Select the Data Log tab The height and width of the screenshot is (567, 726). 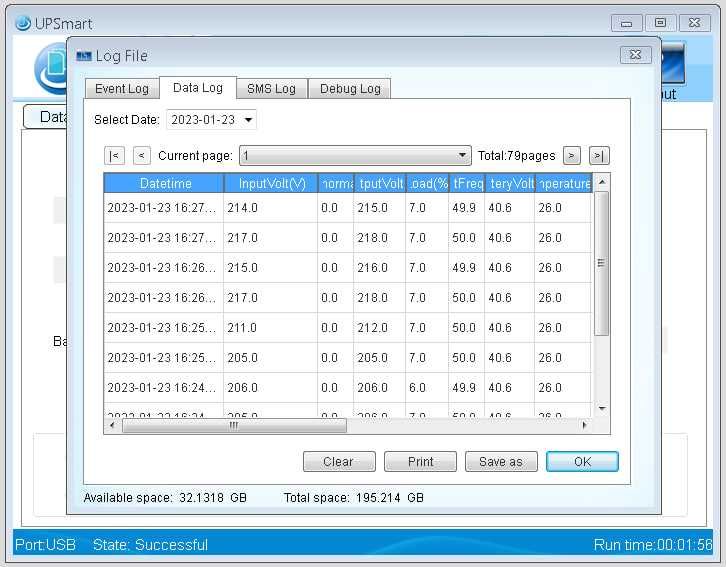click(198, 87)
